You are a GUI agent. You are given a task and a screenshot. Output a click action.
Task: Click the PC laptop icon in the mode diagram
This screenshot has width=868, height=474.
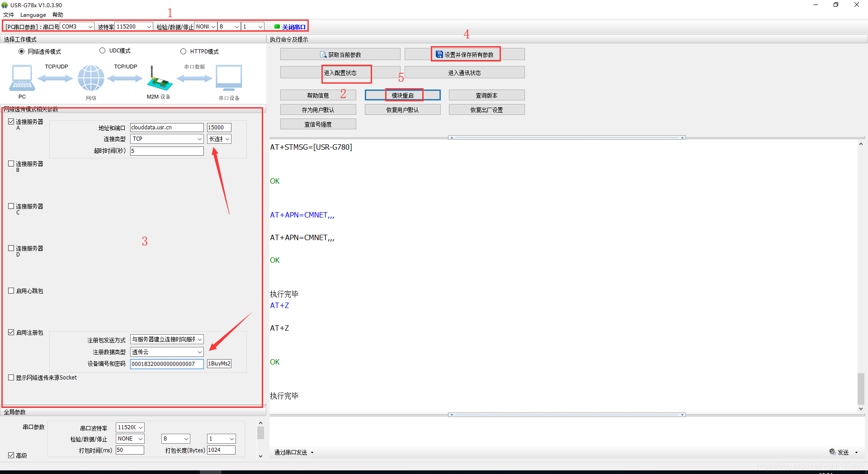[22, 78]
